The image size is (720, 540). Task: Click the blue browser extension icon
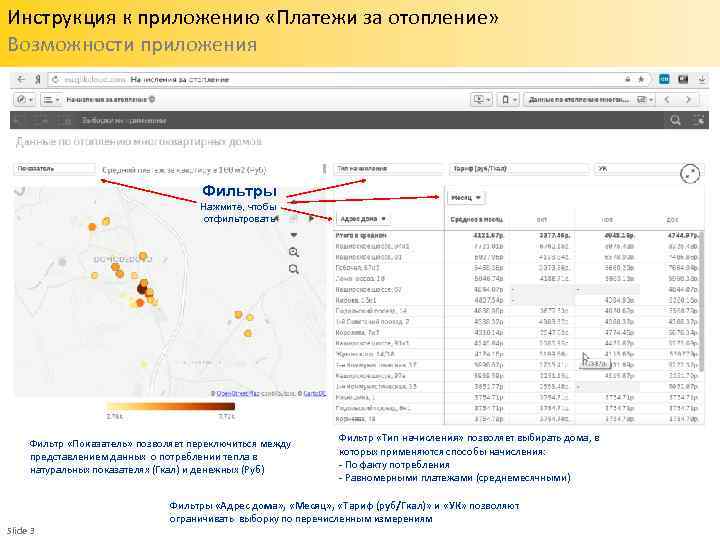click(x=664, y=79)
